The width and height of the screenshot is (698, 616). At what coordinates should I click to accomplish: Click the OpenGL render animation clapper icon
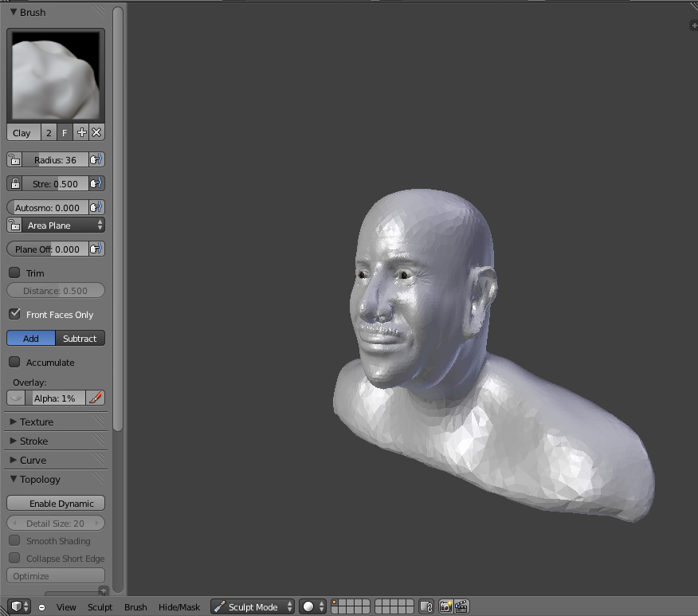[x=461, y=607]
